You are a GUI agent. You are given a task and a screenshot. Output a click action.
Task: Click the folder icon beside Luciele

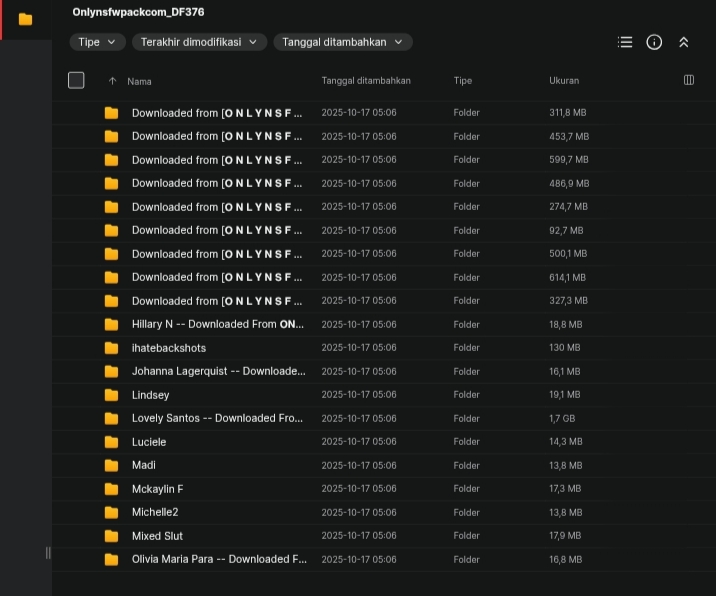click(112, 442)
